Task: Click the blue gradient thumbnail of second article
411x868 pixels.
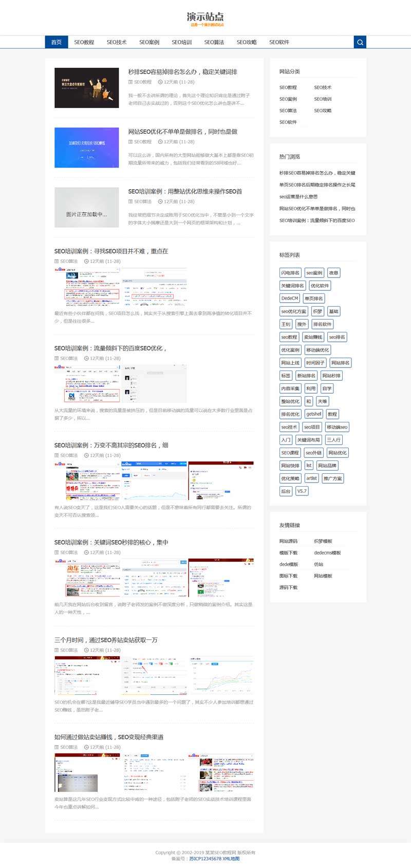Action: tap(86, 147)
